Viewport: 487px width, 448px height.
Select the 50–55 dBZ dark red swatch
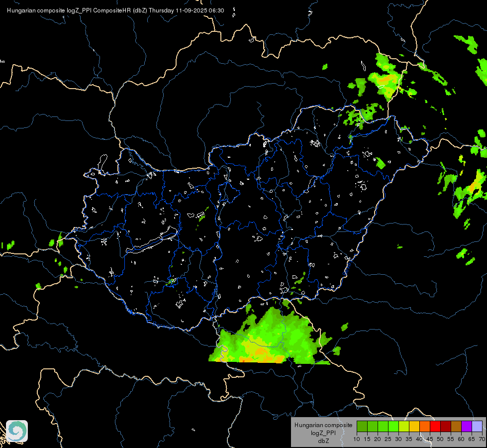tap(446, 426)
